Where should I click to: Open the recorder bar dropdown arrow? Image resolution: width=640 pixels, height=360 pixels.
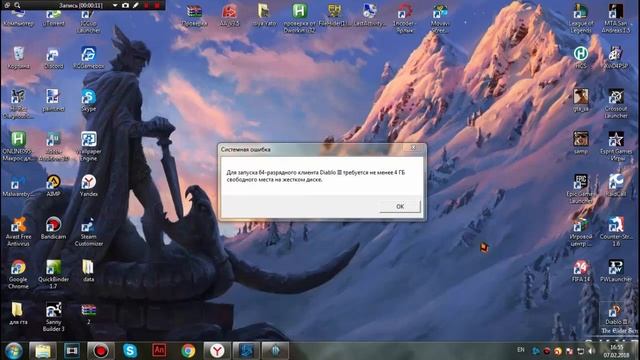115,5
